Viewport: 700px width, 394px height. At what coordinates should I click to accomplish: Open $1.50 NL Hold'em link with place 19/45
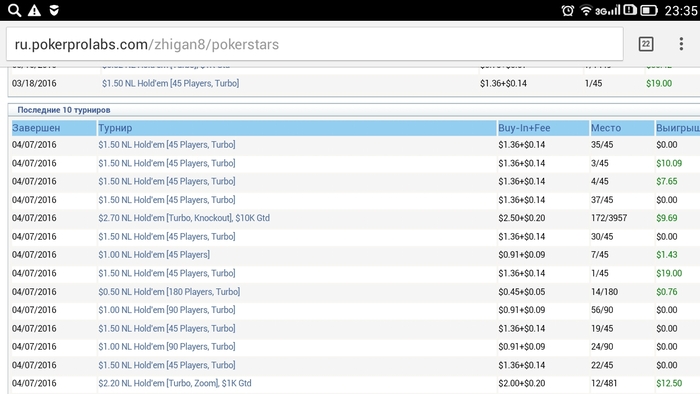(x=167, y=328)
